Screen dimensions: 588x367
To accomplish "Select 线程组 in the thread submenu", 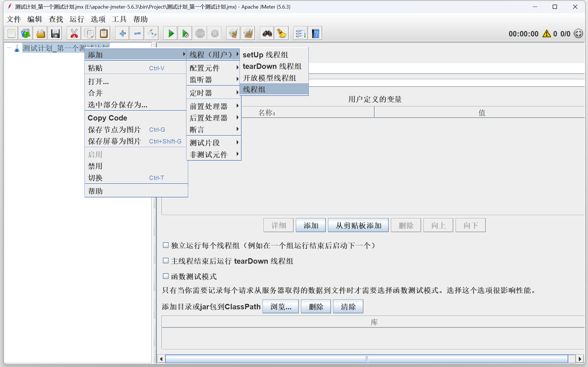I will pos(274,89).
